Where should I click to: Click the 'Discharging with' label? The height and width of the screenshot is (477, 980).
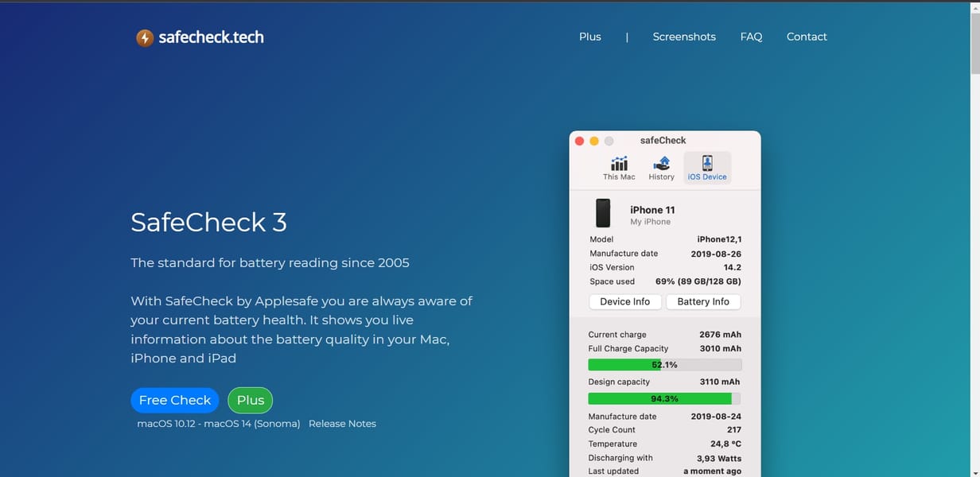(x=620, y=458)
